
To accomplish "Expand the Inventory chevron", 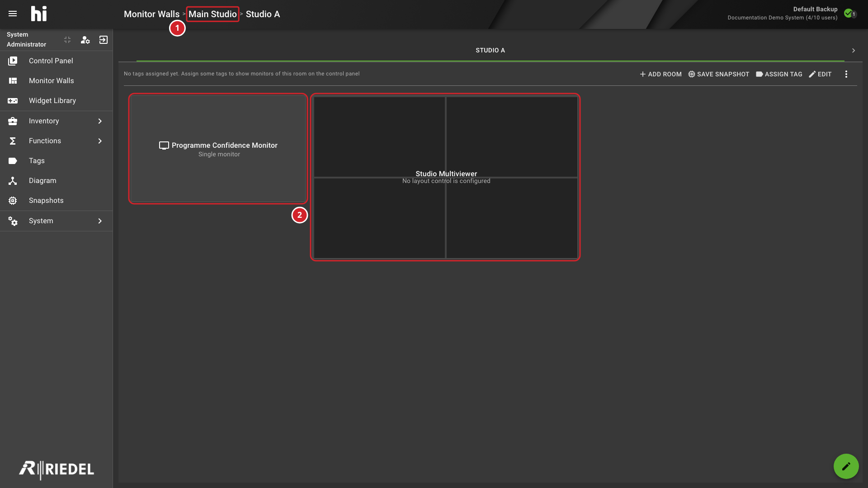I will pyautogui.click(x=100, y=121).
